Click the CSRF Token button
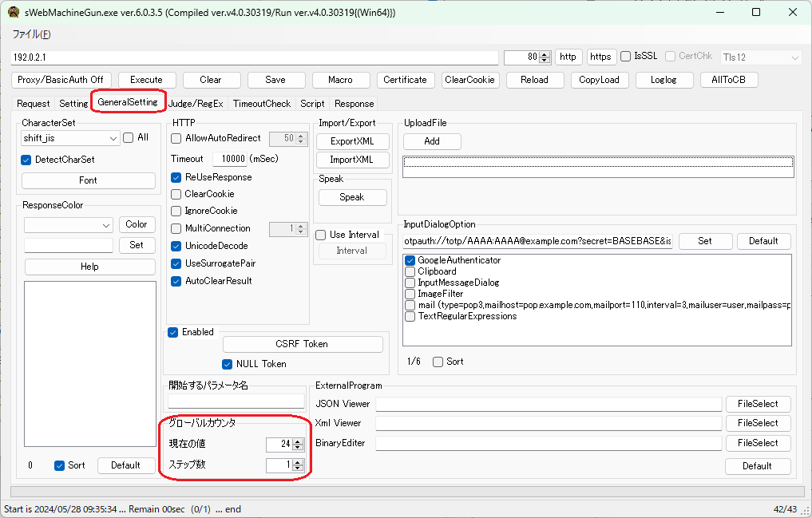Image resolution: width=812 pixels, height=518 pixels. [303, 344]
